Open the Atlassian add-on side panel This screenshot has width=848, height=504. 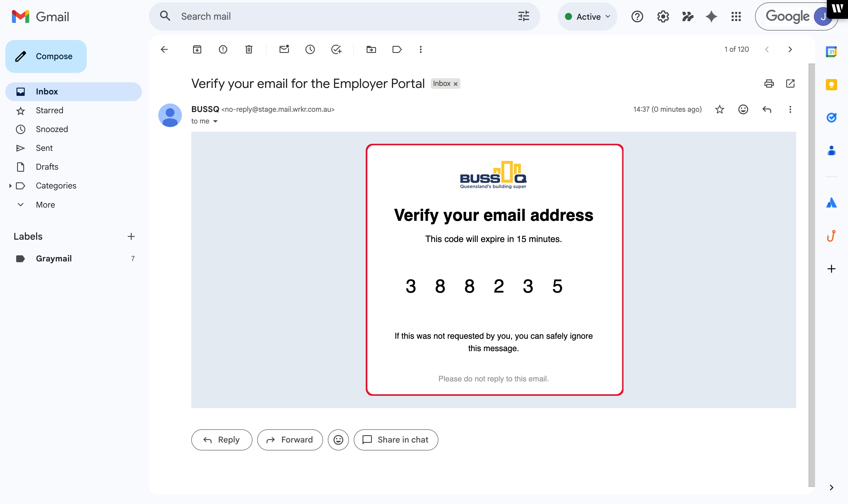[x=831, y=203]
